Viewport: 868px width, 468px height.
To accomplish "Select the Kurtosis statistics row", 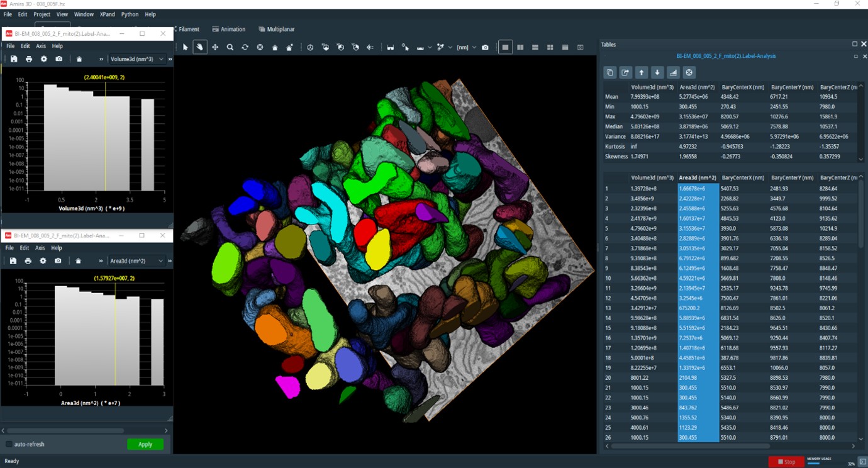I will [730, 147].
